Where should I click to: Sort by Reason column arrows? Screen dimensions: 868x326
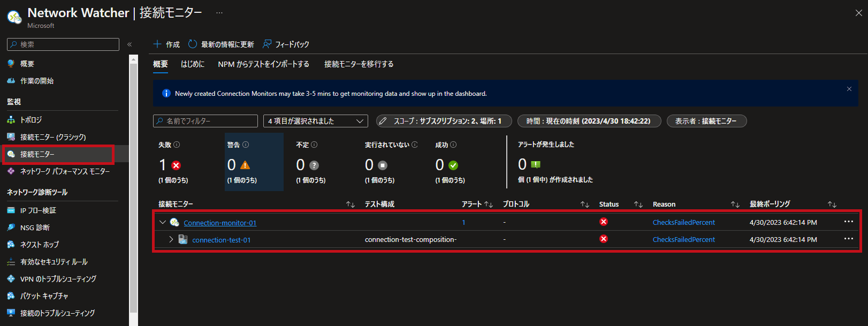point(735,204)
